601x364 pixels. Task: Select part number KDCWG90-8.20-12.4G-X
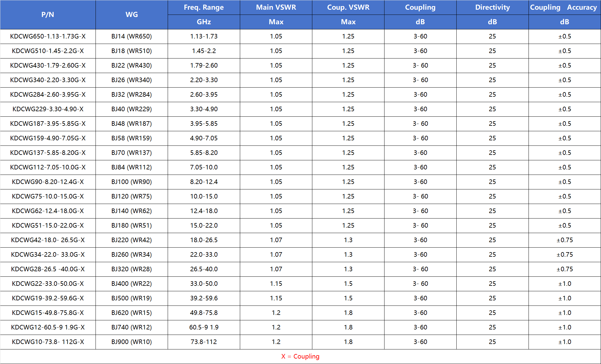coord(48,182)
